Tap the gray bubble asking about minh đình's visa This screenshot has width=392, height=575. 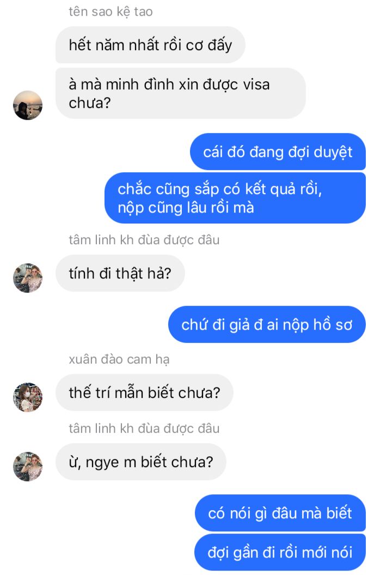(181, 93)
